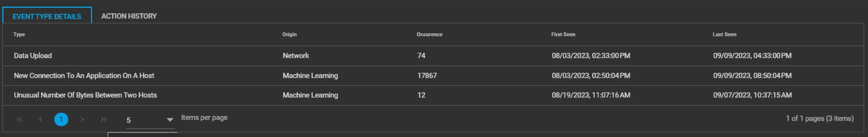Sort by Type column header
This screenshot has height=137, width=868.
click(19, 35)
